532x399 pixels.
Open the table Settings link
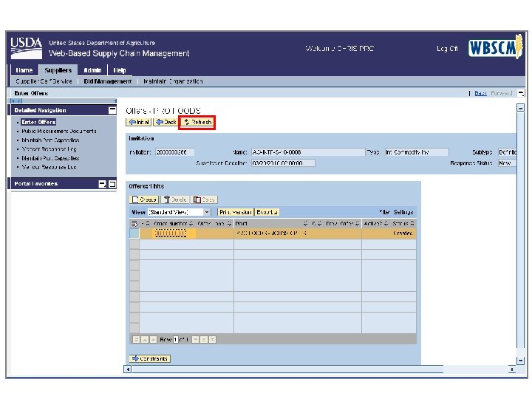coord(403,212)
